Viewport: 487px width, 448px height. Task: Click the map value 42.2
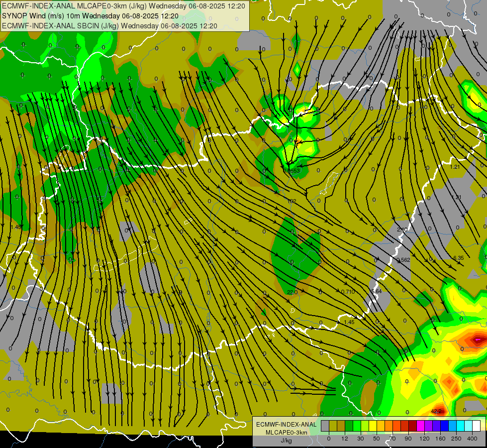click(436, 411)
